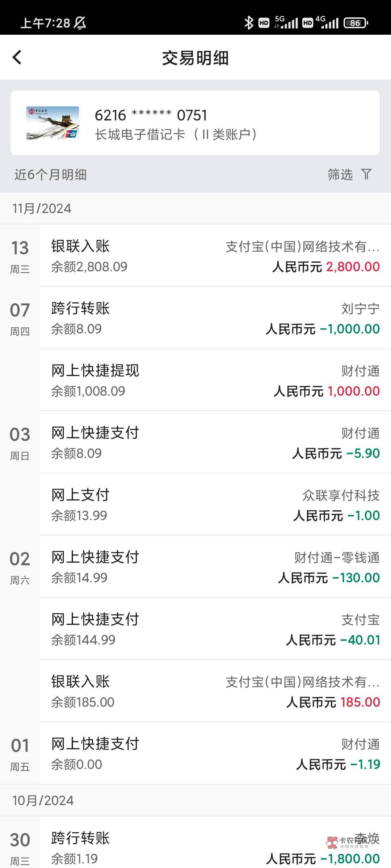Open the 财付通-零钱通 -130.00 entry
This screenshot has width=391, height=868.
click(215, 567)
